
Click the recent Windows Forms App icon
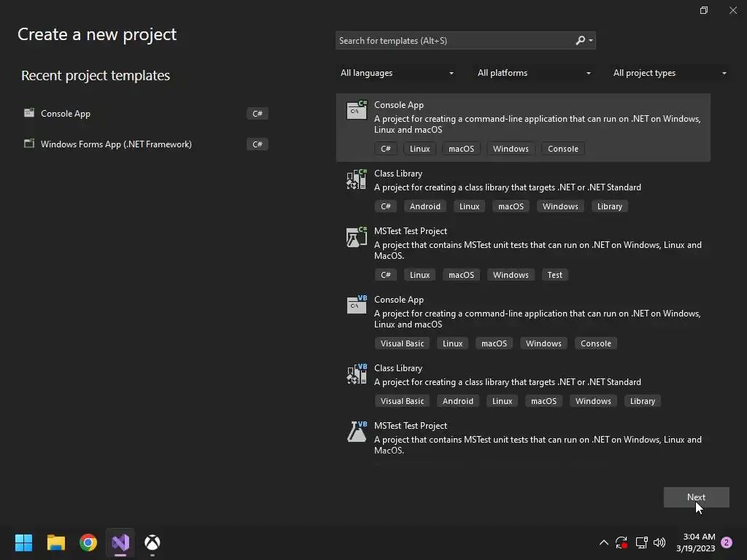pyautogui.click(x=29, y=144)
